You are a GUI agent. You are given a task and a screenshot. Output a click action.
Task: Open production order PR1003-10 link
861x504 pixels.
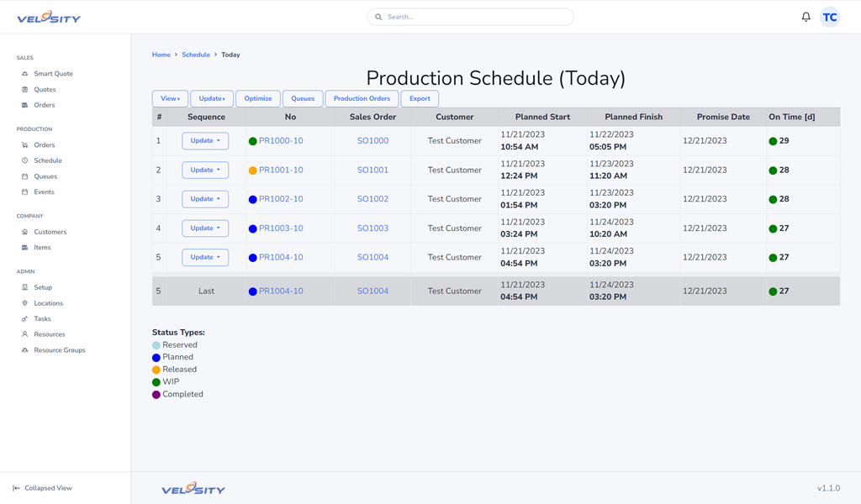tap(281, 228)
